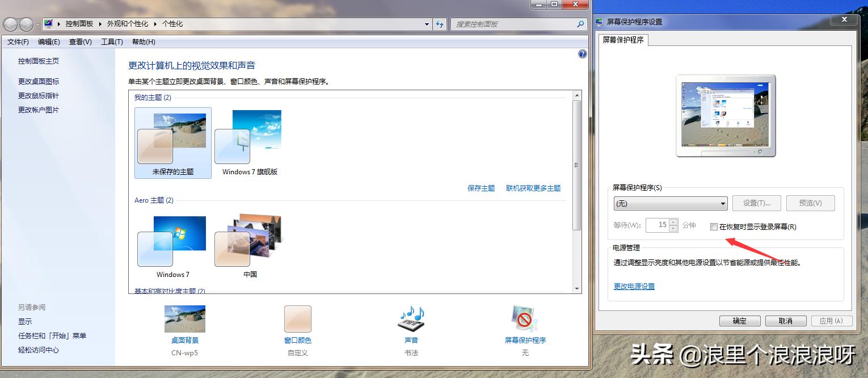Select the Unsaved Theme thumbnail (未保存的主题)
The width and height of the screenshot is (868, 378).
pos(173,143)
